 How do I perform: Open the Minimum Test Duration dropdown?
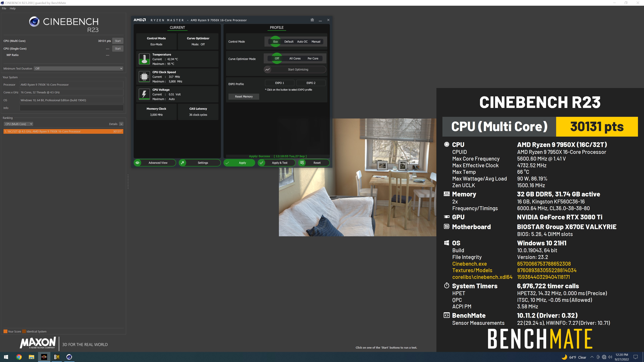tap(78, 68)
